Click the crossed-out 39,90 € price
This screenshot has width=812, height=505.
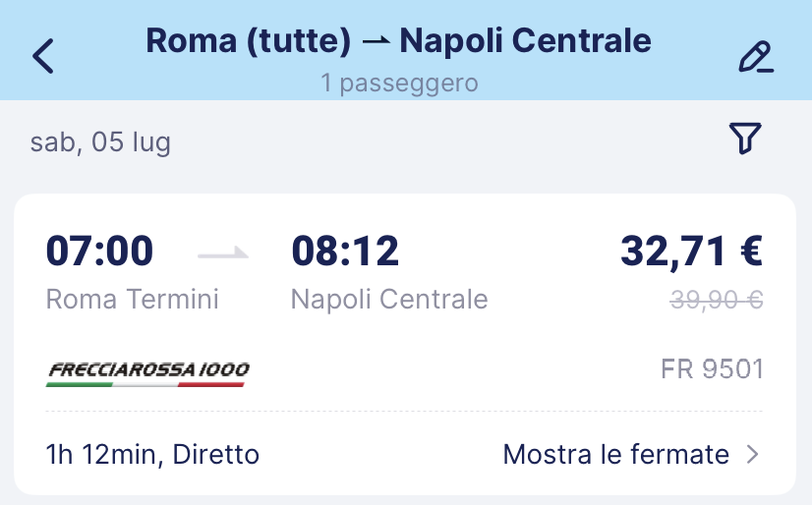coord(717,300)
